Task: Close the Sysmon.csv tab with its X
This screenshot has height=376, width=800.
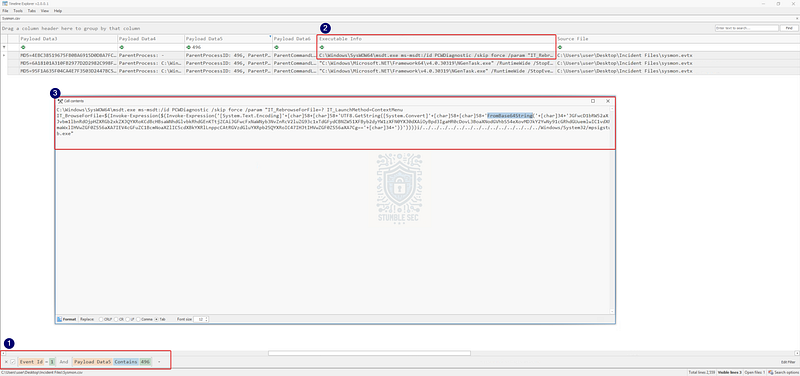Action: coord(796,18)
